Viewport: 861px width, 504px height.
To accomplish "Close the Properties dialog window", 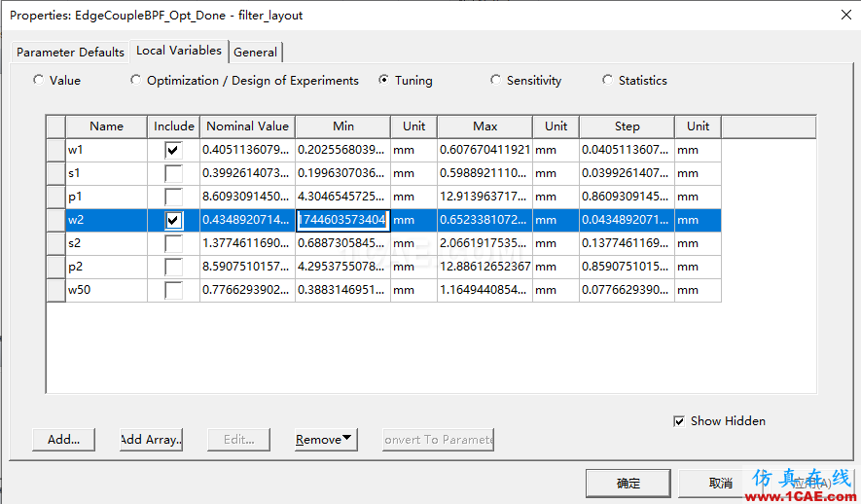I will (846, 15).
